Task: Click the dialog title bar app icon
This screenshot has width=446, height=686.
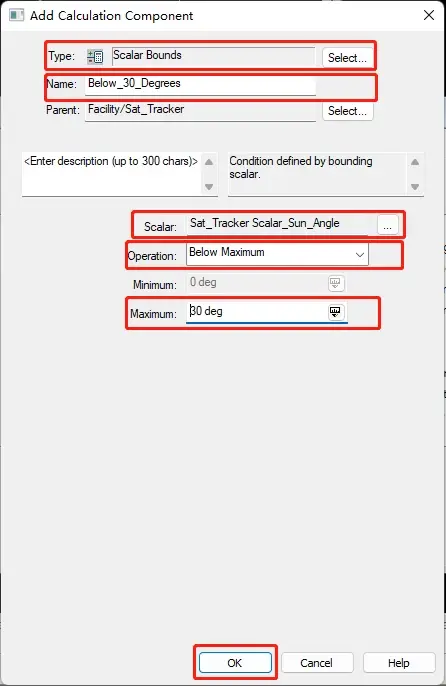Action: (17, 15)
